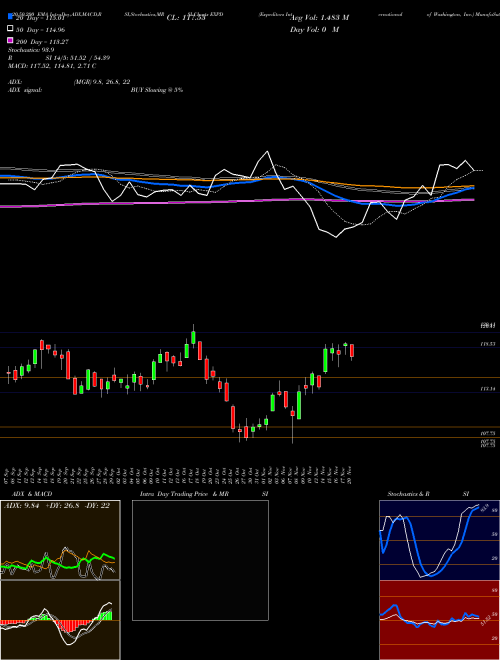Click the 'BUY Slowing @ 5%' signal text
Image resolution: width=500 pixels, height=660 pixels.
[157, 90]
